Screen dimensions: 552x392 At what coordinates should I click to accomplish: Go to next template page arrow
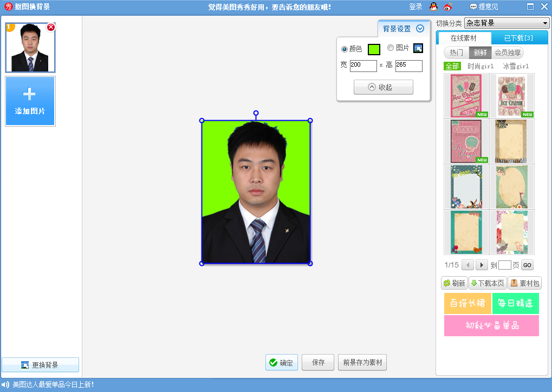(482, 265)
